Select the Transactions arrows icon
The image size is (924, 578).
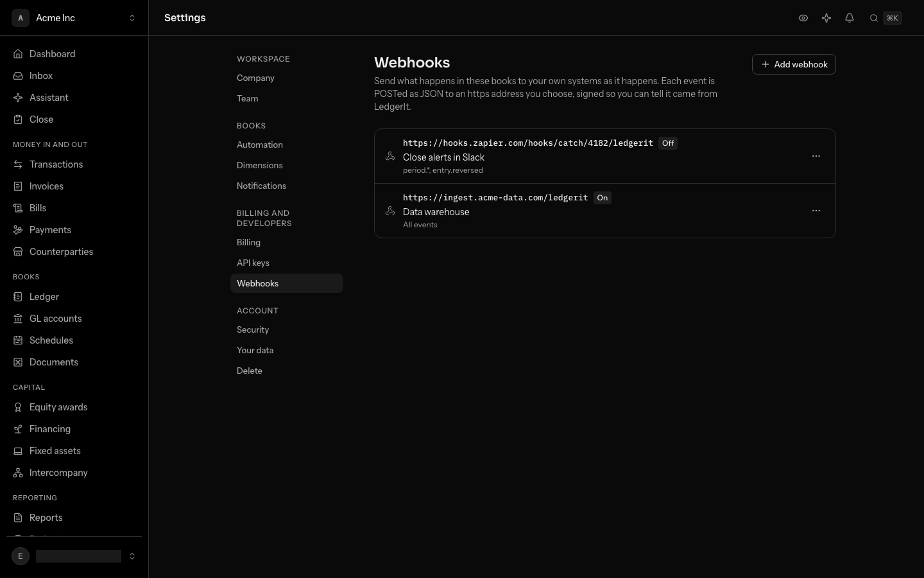coord(18,164)
